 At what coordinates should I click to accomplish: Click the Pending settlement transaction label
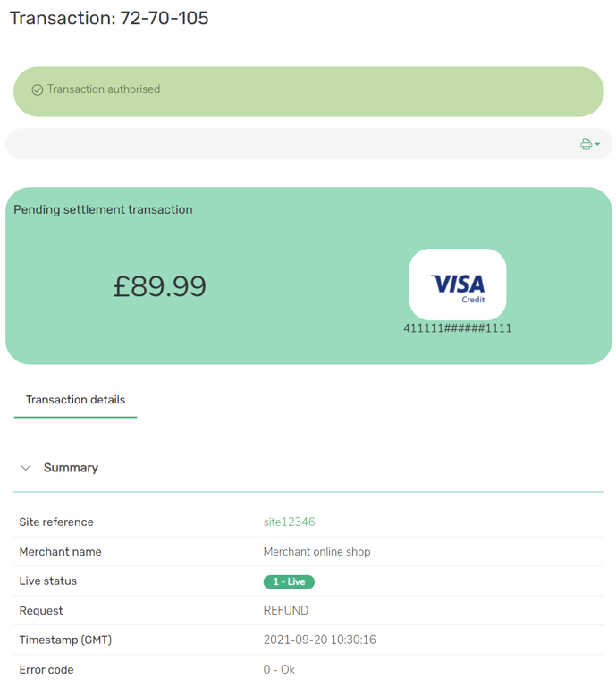[x=103, y=210]
